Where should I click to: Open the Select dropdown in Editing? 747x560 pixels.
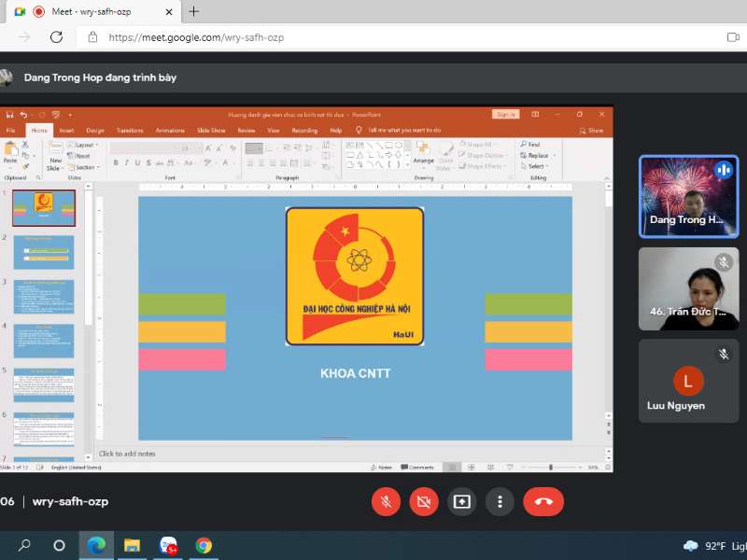(537, 166)
